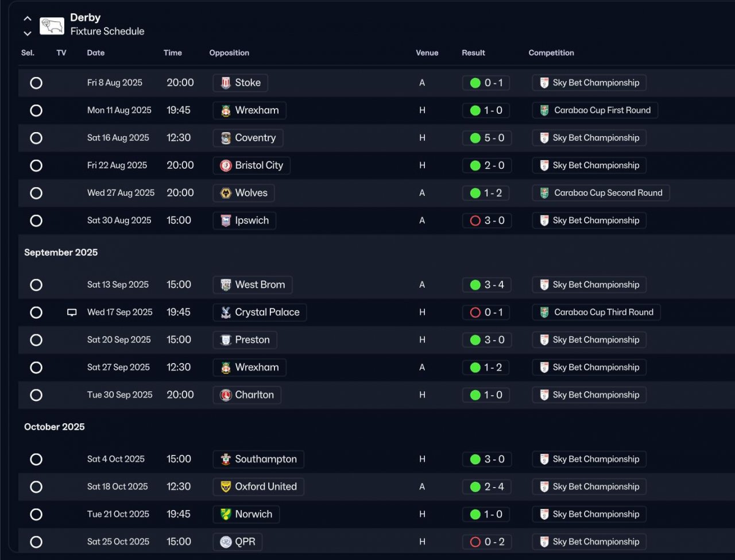735x560 pixels.
Task: Click the September 2025 month heading
Action: click(61, 253)
